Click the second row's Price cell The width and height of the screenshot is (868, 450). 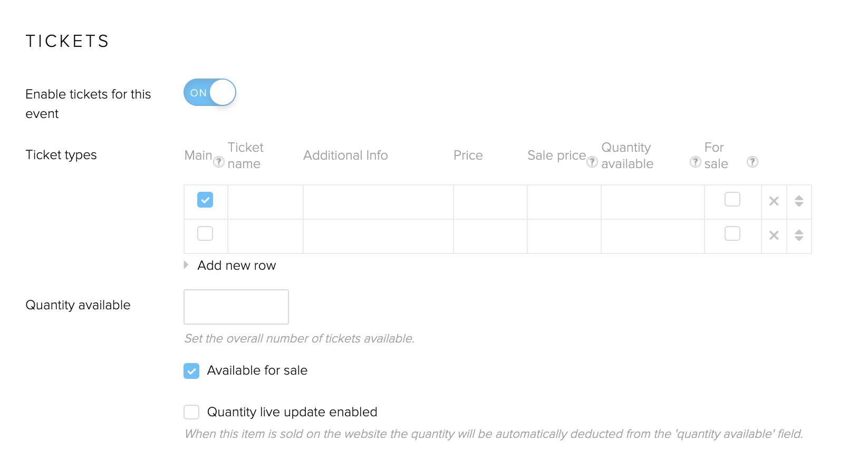[490, 236]
